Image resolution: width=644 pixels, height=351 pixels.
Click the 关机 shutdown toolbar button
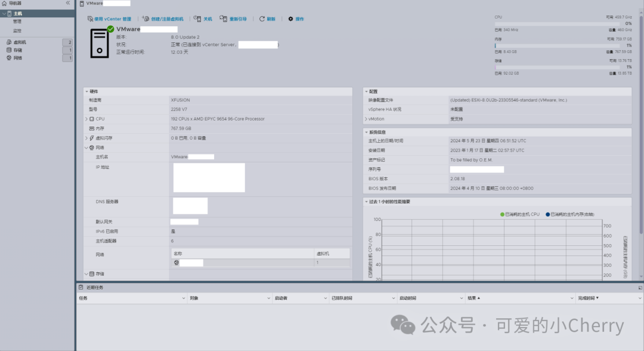[203, 19]
